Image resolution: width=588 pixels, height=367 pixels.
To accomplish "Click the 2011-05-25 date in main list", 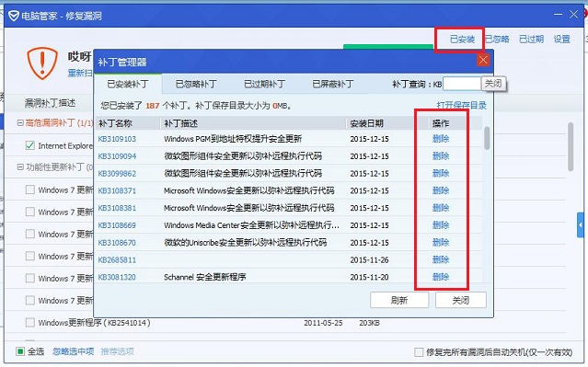I will tap(323, 323).
